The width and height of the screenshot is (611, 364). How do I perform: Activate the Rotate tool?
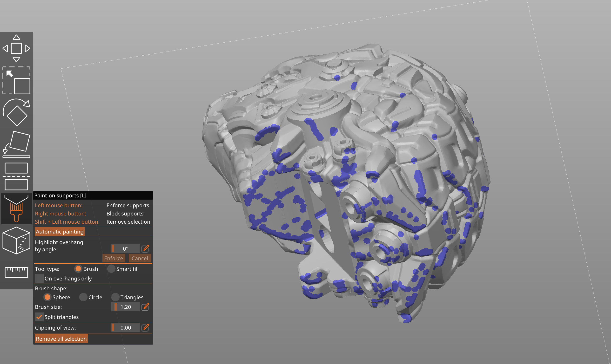click(16, 112)
